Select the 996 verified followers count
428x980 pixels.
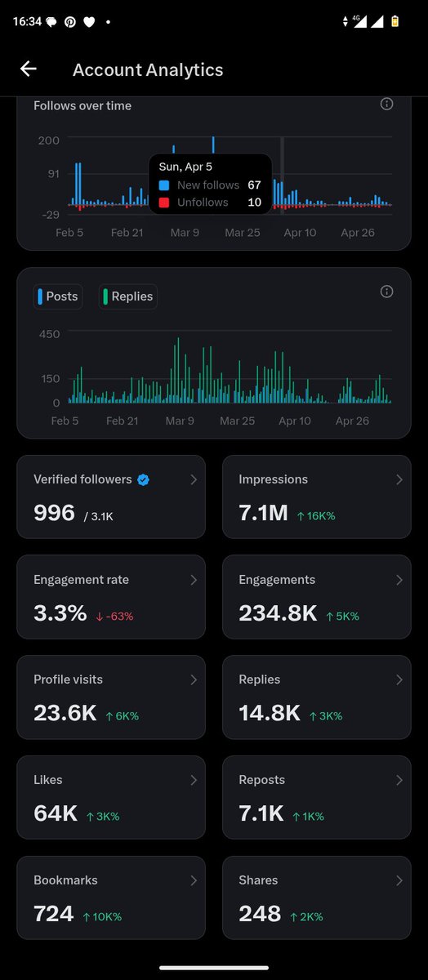[54, 513]
